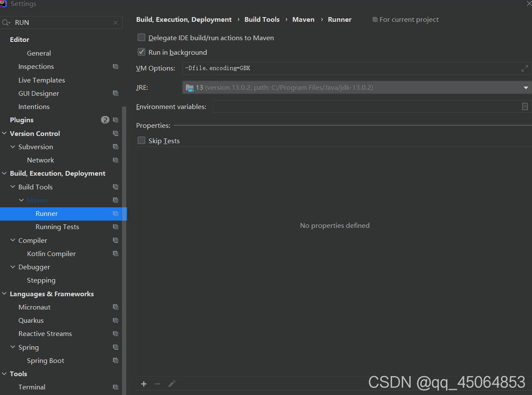Image resolution: width=532 pixels, height=395 pixels.
Task: Collapse the Debugger node
Action: point(13,267)
